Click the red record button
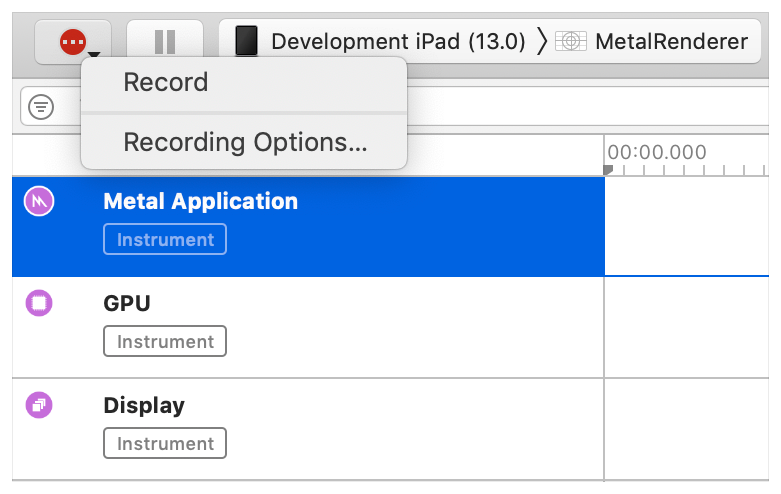Image resolution: width=781 pixels, height=494 pixels. tap(71, 41)
